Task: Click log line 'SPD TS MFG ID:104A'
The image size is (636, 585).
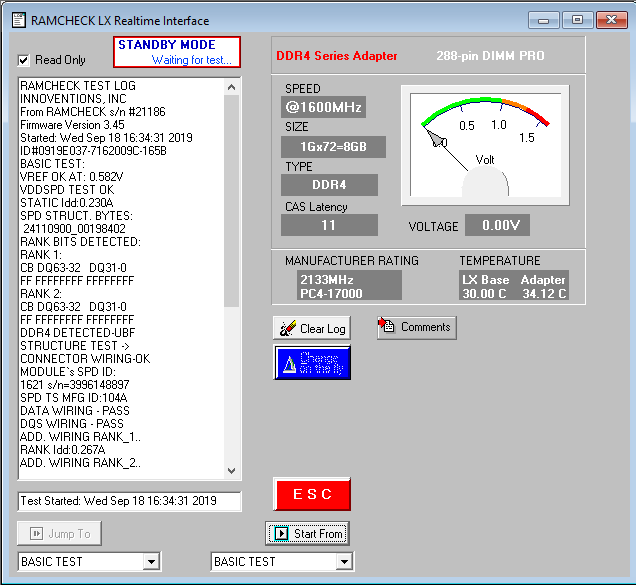Action: (74, 398)
